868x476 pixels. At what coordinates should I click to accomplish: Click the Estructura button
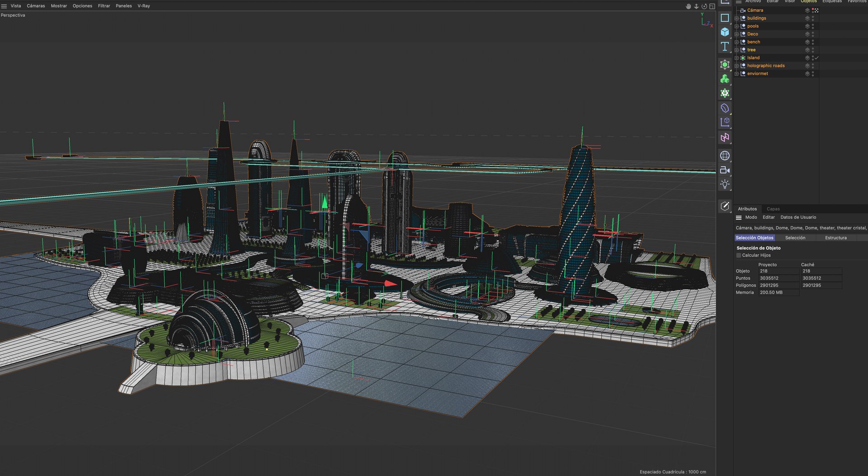click(x=836, y=238)
